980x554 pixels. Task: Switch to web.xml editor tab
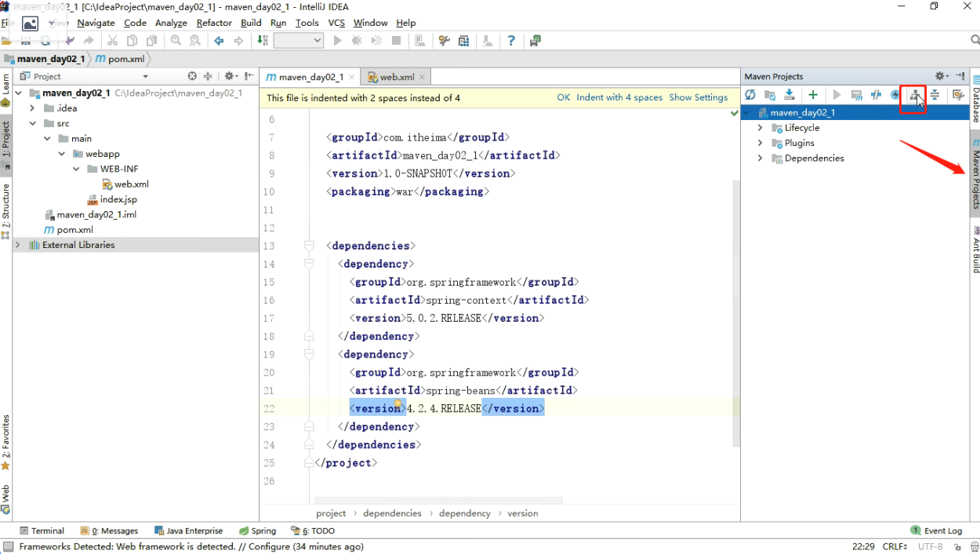click(x=397, y=77)
